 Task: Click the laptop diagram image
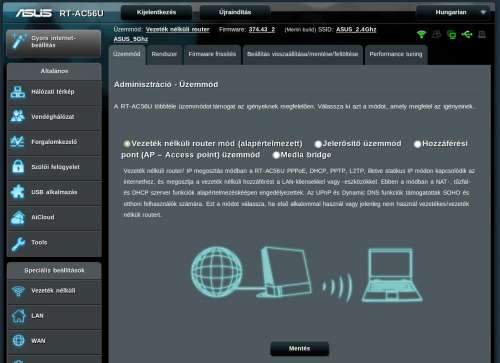[392, 275]
